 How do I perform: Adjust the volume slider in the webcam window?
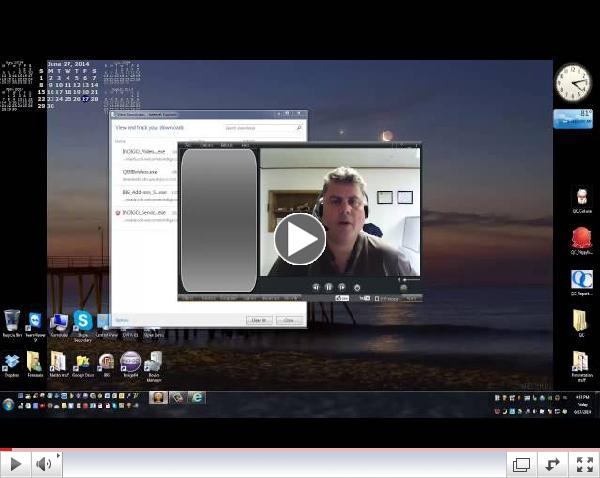point(409,280)
